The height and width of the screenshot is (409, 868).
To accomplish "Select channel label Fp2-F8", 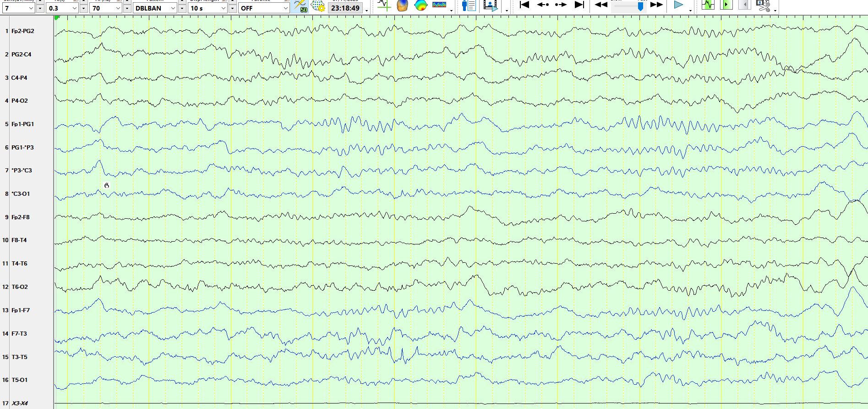I will point(20,217).
